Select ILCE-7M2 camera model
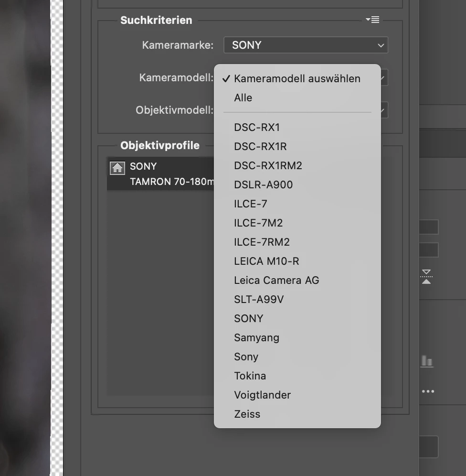Image resolution: width=466 pixels, height=476 pixels. 297,223
